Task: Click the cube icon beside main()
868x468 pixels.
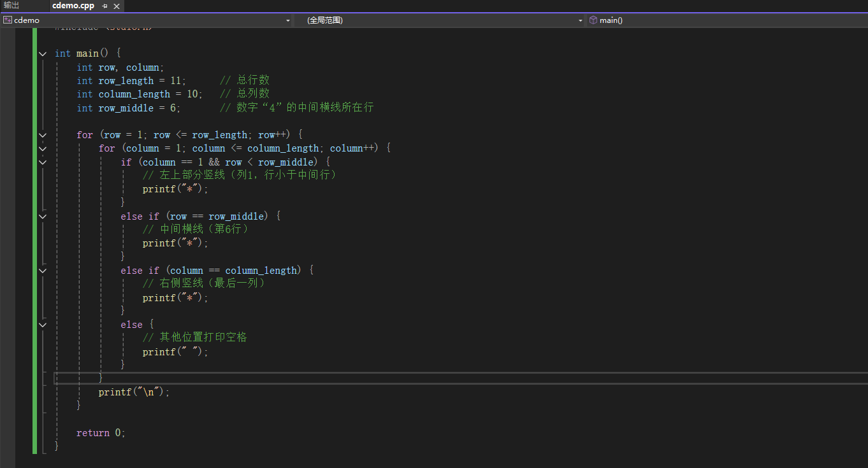Action: coord(593,20)
